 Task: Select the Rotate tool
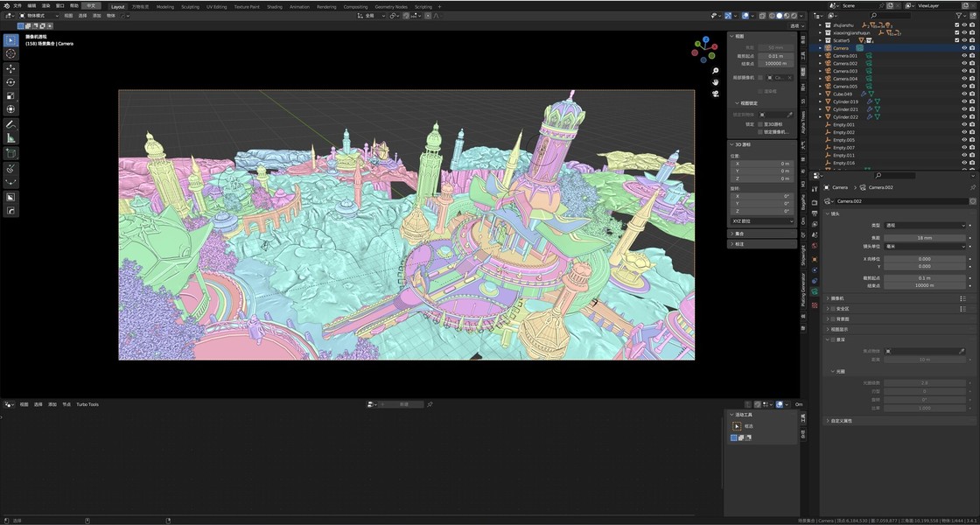tap(10, 82)
